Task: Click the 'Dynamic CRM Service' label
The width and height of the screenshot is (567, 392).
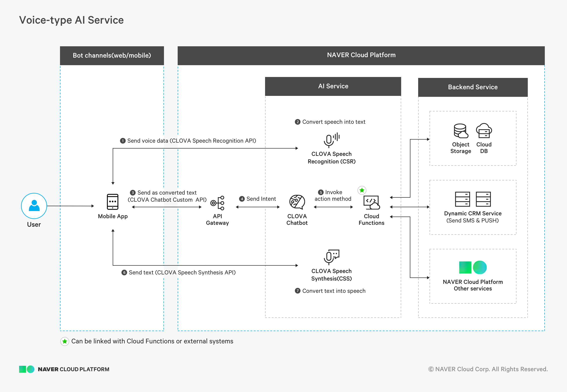Action: 473,213
